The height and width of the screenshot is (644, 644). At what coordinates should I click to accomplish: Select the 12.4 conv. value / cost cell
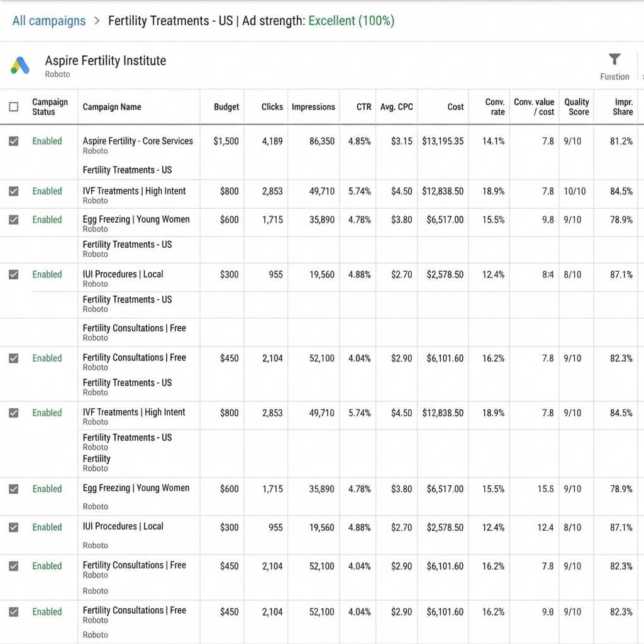[x=545, y=528]
